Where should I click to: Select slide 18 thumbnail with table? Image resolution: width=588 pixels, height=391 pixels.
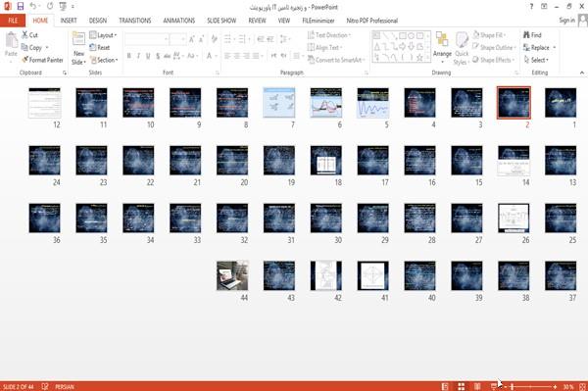tap(326, 161)
